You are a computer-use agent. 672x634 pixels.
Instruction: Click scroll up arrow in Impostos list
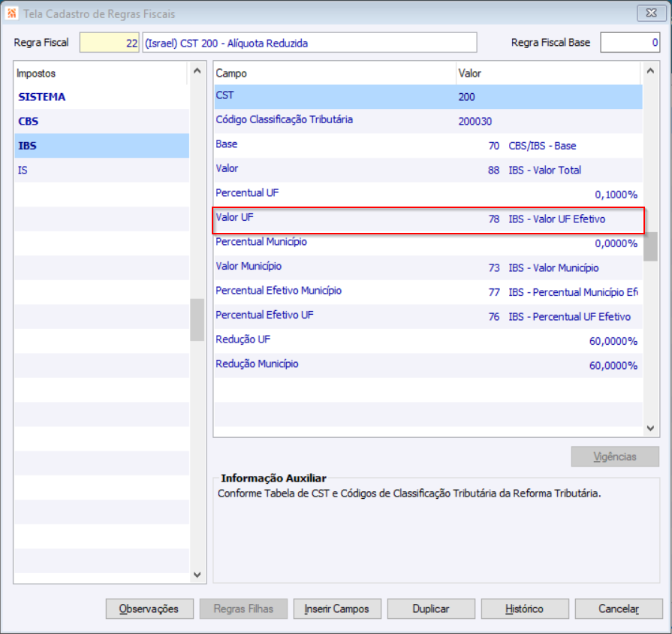click(197, 71)
